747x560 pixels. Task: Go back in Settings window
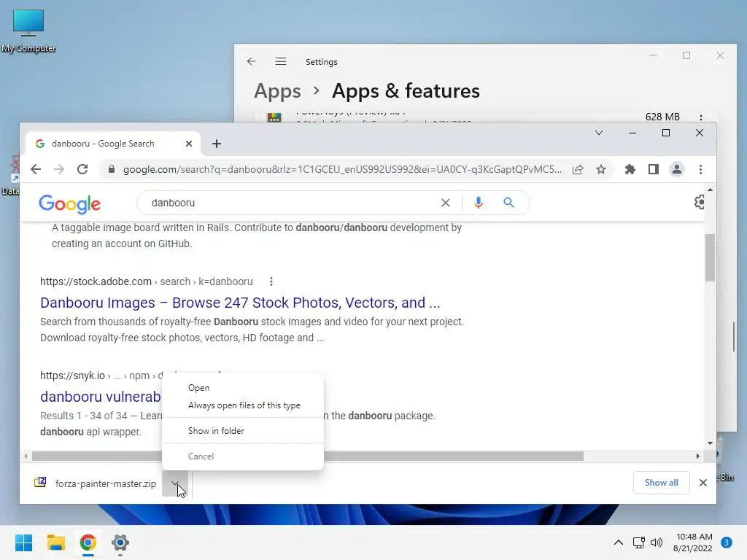[251, 61]
